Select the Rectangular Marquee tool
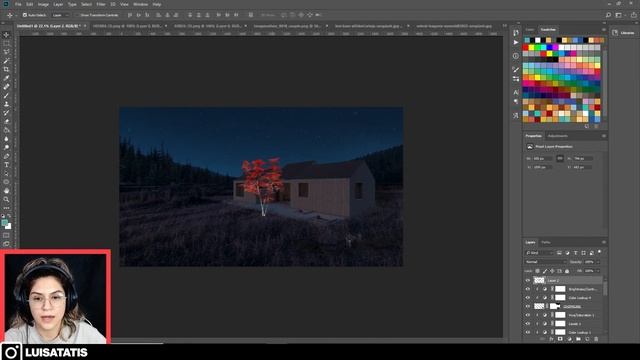The height and width of the screenshot is (360, 640). click(x=6, y=43)
